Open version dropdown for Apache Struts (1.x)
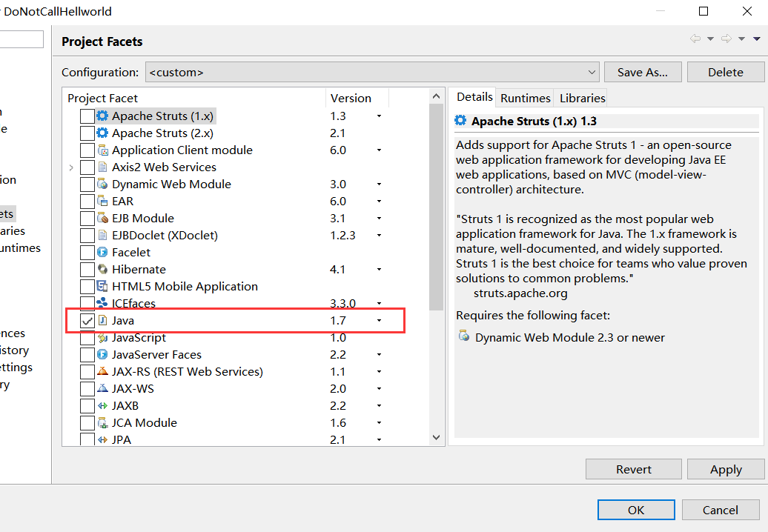The width and height of the screenshot is (768, 532). [x=379, y=116]
